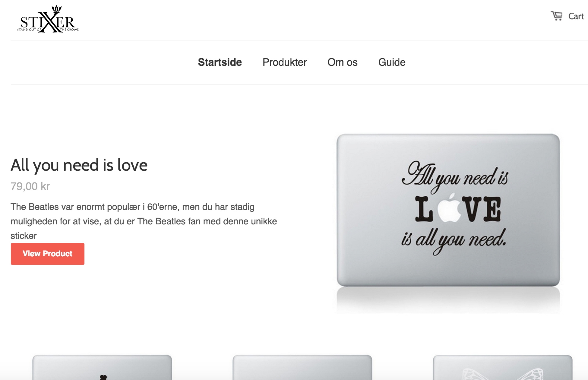This screenshot has width=588, height=380.
Task: Open the Produkter menu item
Action: (285, 62)
